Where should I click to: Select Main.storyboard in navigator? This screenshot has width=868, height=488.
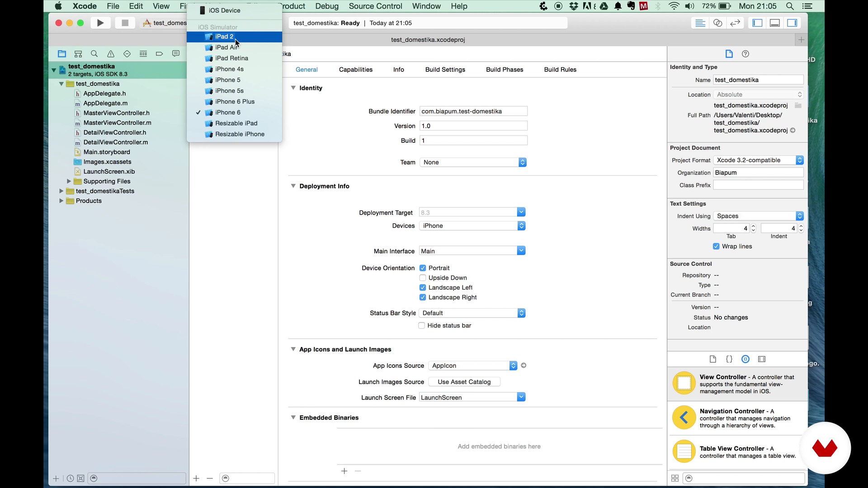pos(107,152)
